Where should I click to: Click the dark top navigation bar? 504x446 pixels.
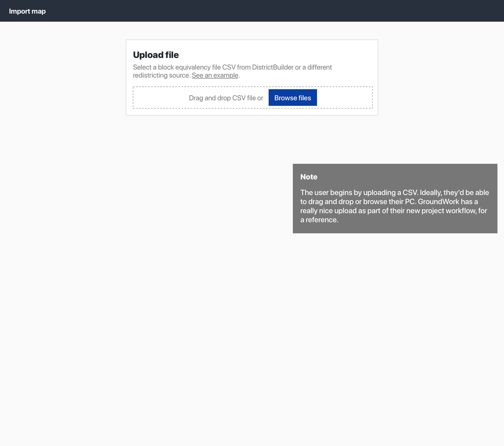pyautogui.click(x=252, y=11)
